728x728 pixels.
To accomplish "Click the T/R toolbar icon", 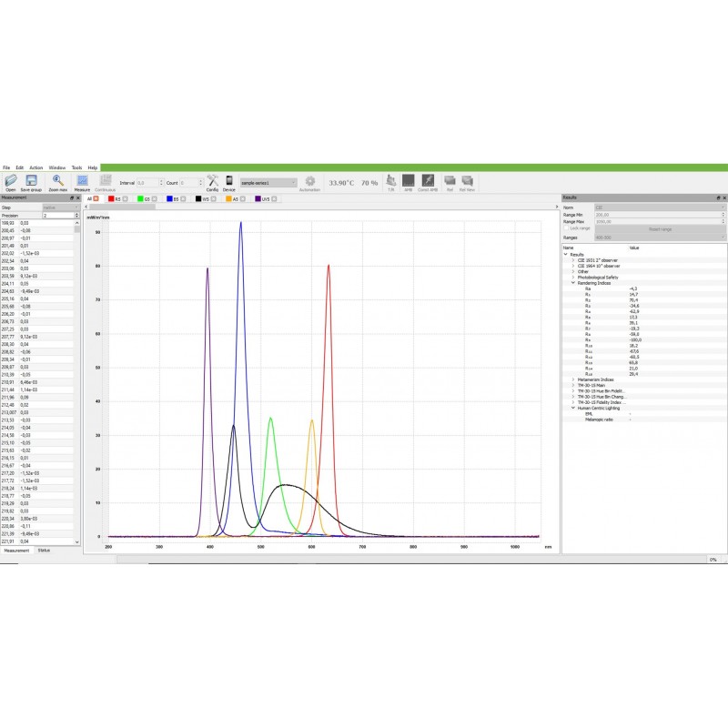I will 391,181.
